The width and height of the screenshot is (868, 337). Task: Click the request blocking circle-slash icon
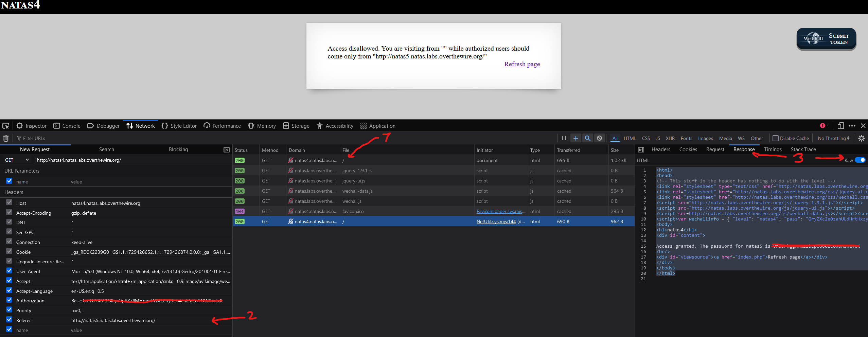[600, 138]
